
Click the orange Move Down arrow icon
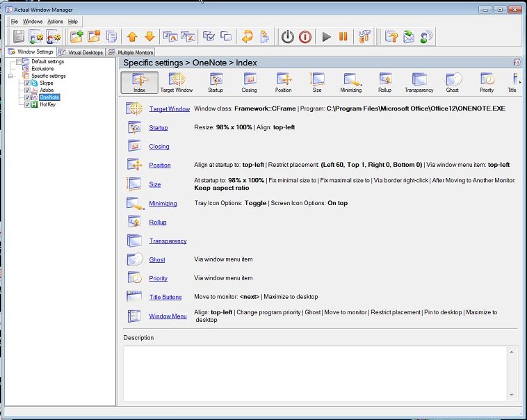click(149, 37)
